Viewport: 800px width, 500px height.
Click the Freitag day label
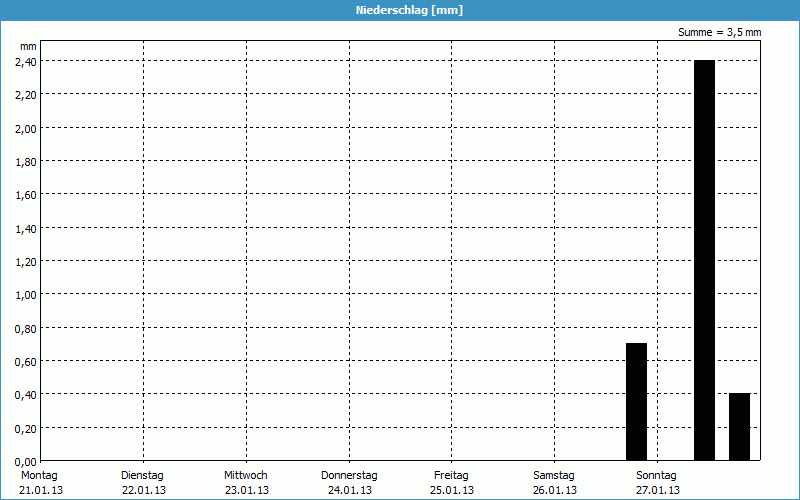(x=452, y=475)
